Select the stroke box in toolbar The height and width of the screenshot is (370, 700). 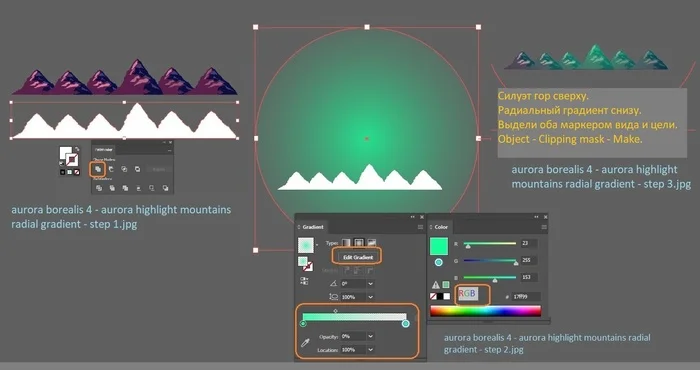[x=72, y=159]
